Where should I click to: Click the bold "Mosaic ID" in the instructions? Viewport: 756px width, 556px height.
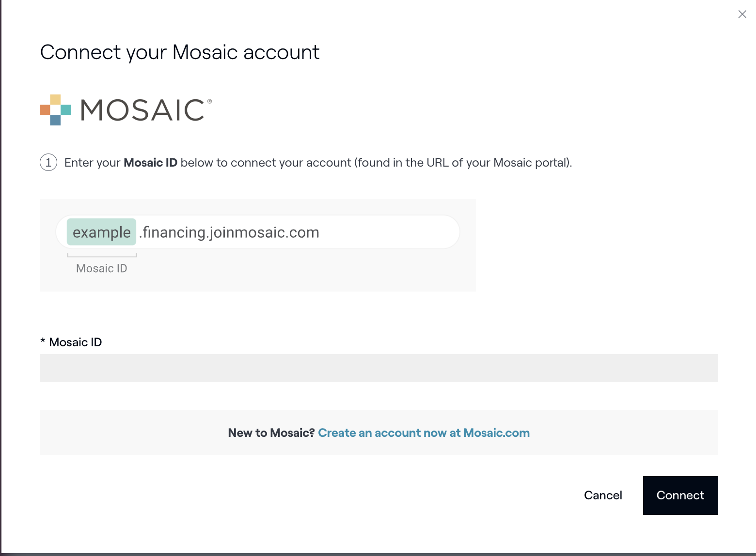(x=150, y=163)
